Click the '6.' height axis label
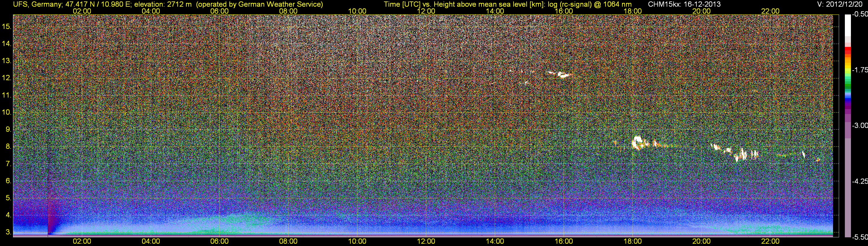 (x=8, y=181)
